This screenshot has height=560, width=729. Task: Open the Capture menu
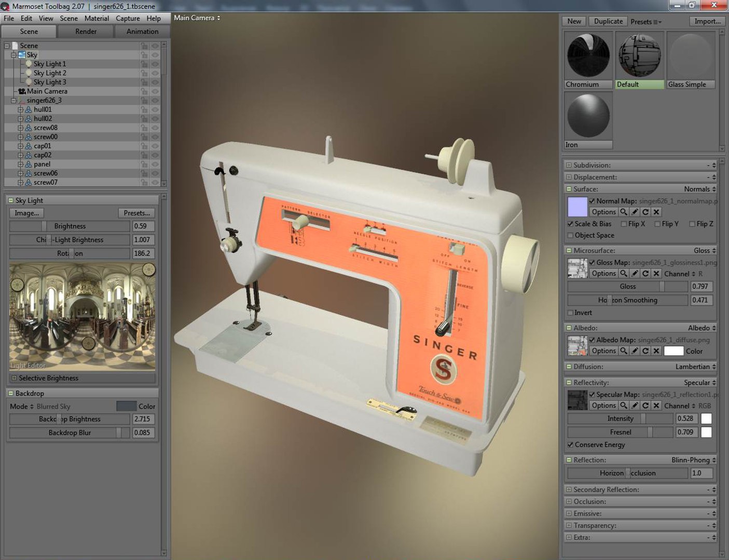pos(128,18)
